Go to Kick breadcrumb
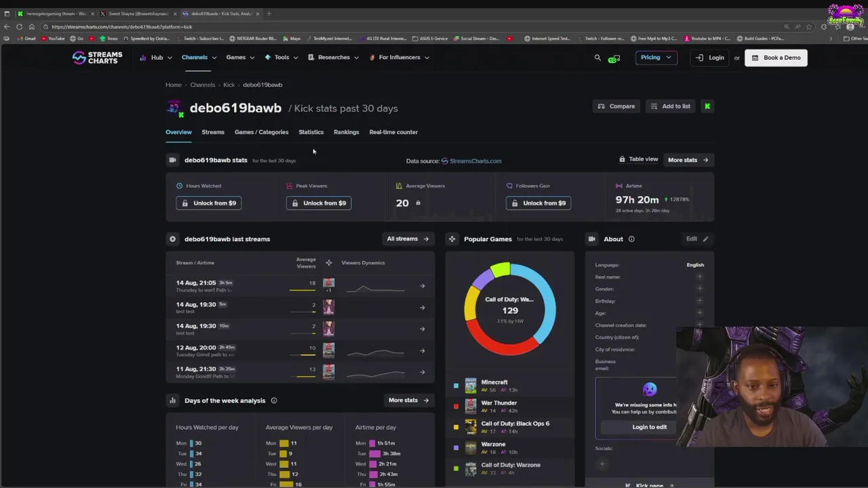 229,85
